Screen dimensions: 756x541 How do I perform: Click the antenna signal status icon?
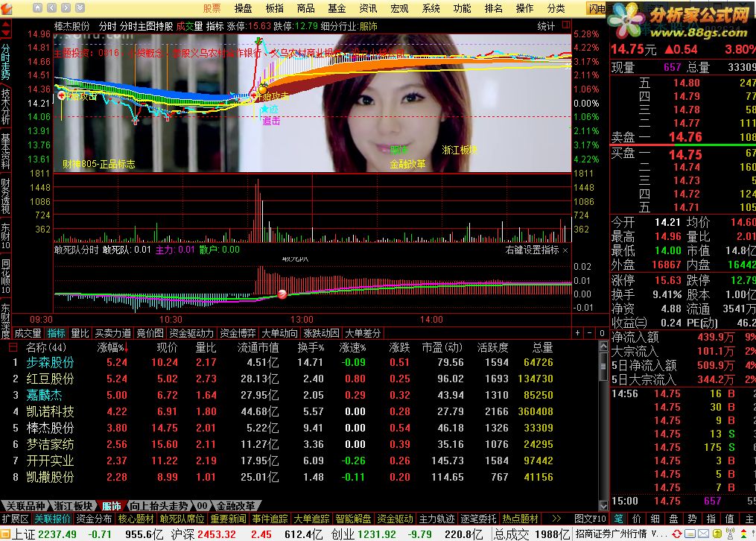[x=730, y=534]
